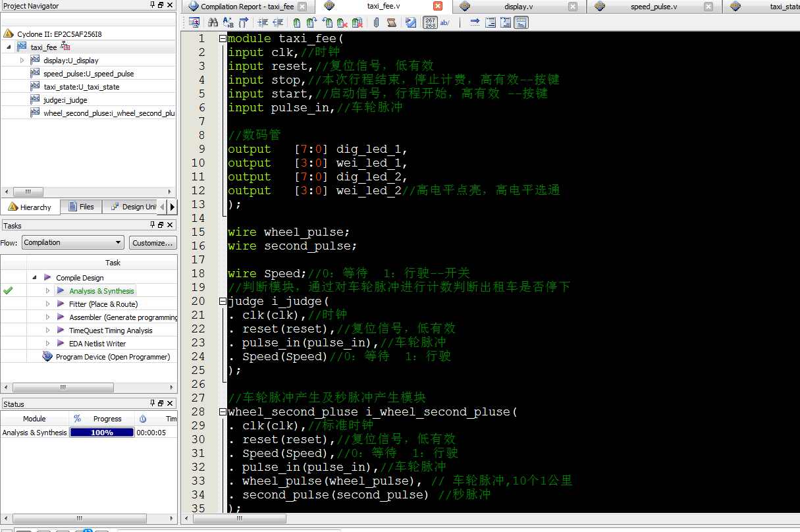Click the find matching brace icon
Image resolution: width=800 pixels, height=532 pixels.
pos(243,22)
